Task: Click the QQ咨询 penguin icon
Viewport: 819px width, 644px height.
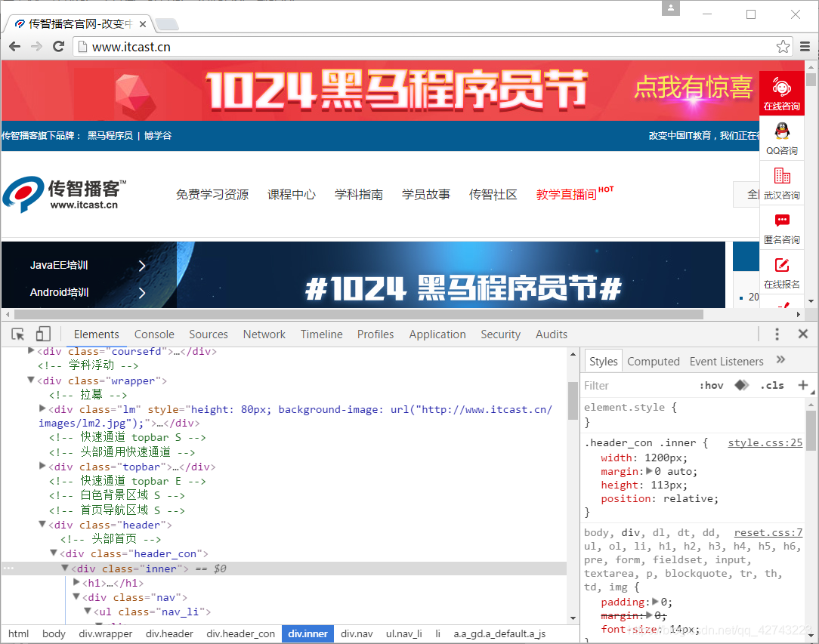Action: click(782, 131)
